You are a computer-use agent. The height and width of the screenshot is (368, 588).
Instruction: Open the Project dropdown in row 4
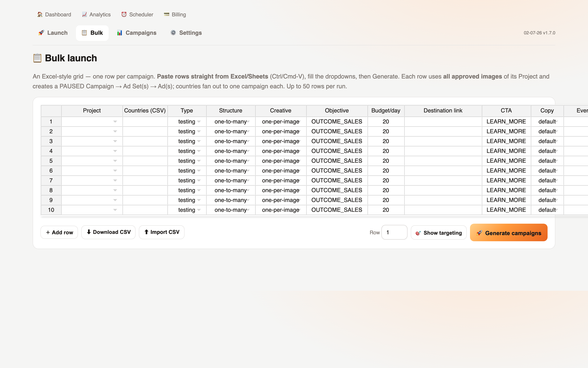(x=115, y=151)
